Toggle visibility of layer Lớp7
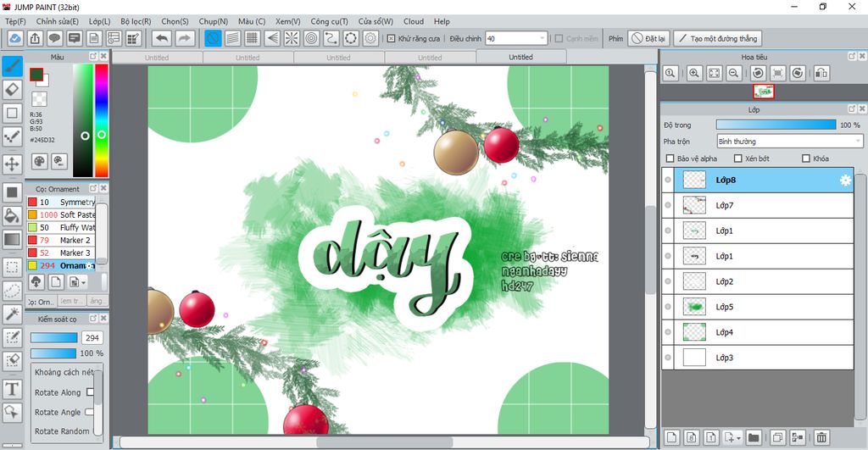Viewport: 868px width, 450px height. point(668,205)
